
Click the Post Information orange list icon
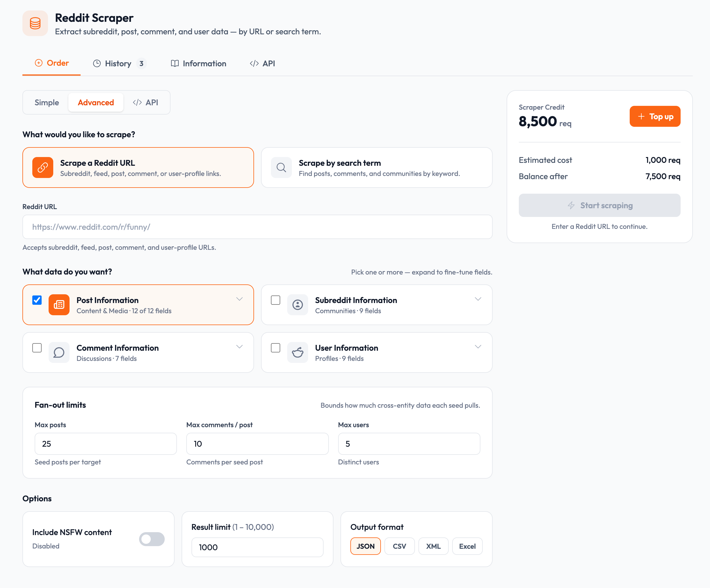click(x=59, y=305)
